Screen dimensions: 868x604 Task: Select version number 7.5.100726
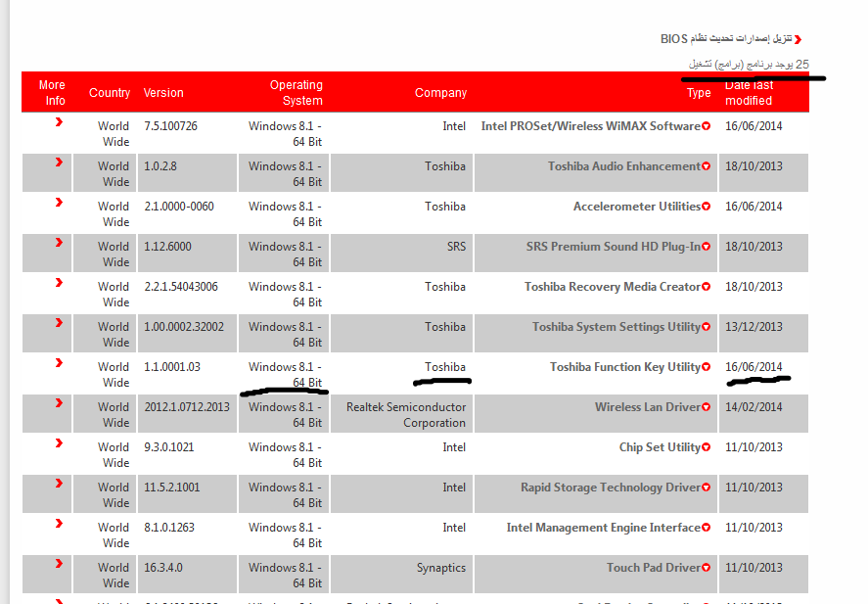click(170, 126)
